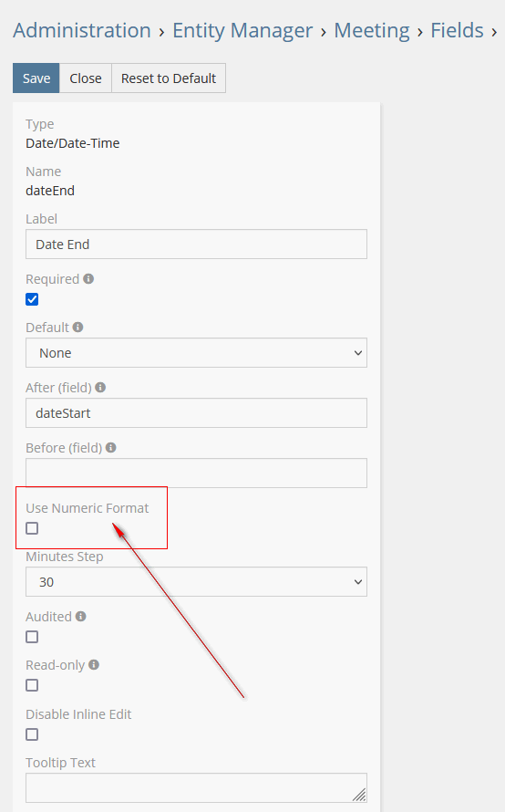505x812 pixels.
Task: Open the Default dropdown showing None
Action: click(197, 353)
